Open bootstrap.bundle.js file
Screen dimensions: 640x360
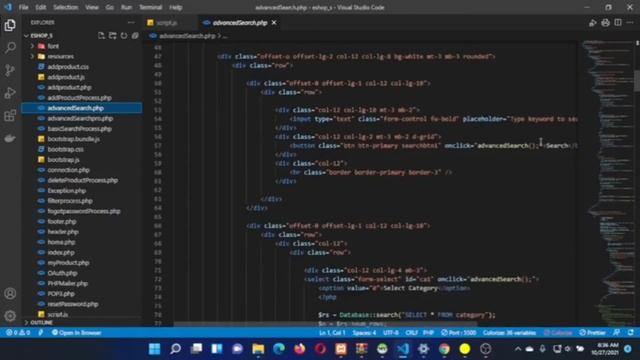74,139
